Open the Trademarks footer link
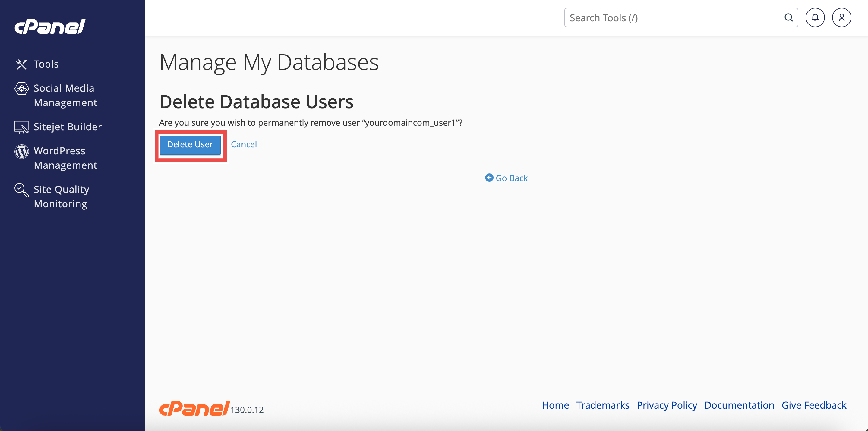The width and height of the screenshot is (868, 431). (x=602, y=405)
